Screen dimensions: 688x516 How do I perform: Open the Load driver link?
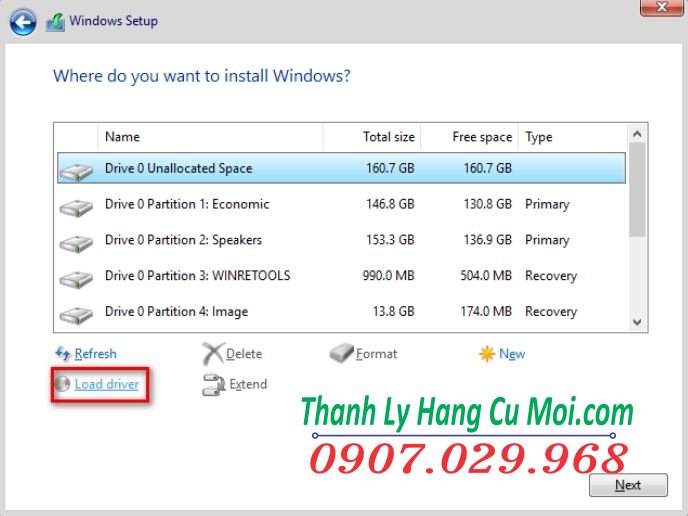click(x=107, y=384)
